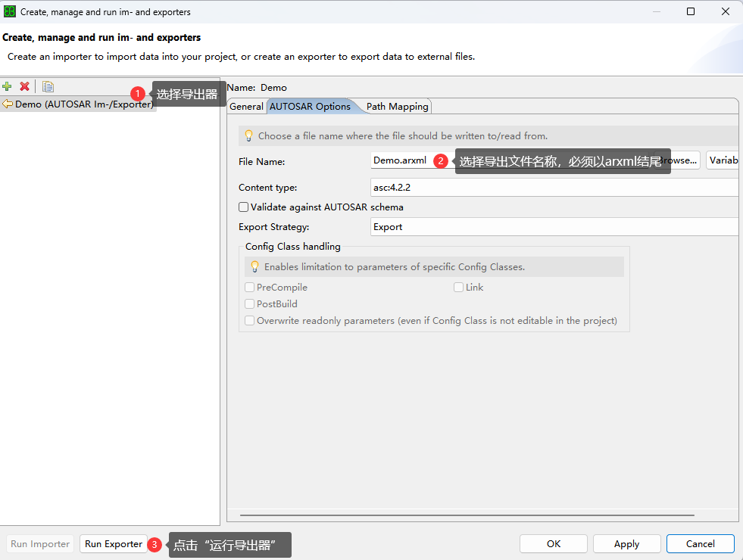
Task: Click the green plus add icon
Action: (x=7, y=87)
